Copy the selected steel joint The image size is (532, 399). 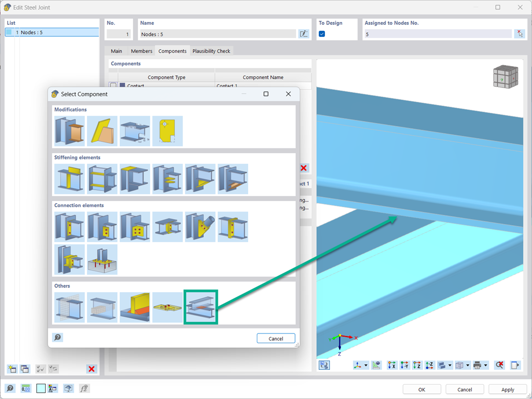(25, 369)
